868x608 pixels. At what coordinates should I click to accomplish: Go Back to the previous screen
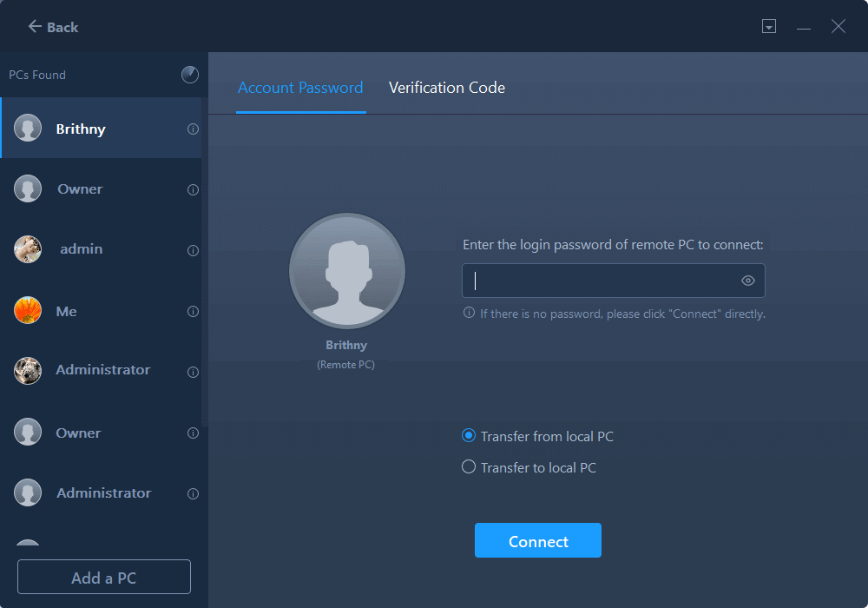coord(53,27)
